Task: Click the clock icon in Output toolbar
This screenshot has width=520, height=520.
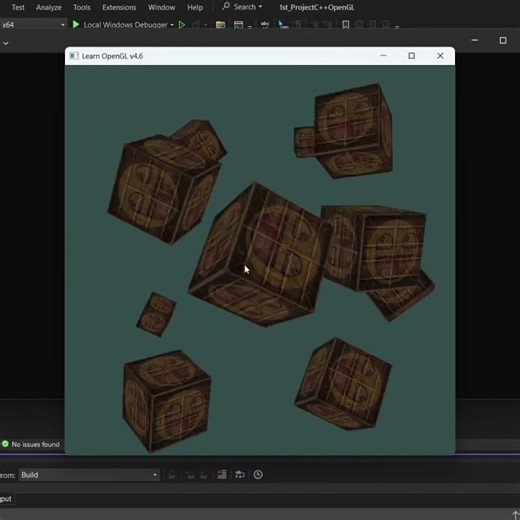Action: (258, 474)
